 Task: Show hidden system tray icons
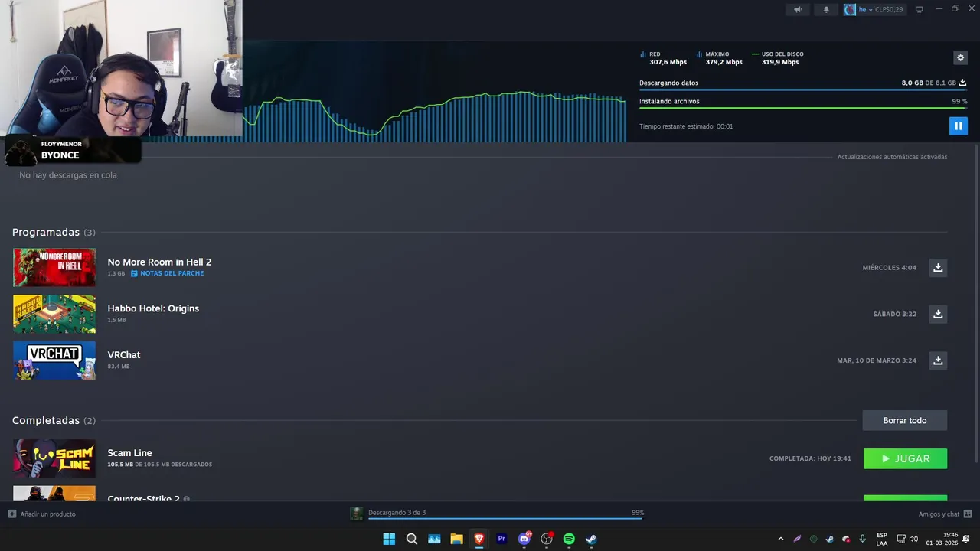781,539
